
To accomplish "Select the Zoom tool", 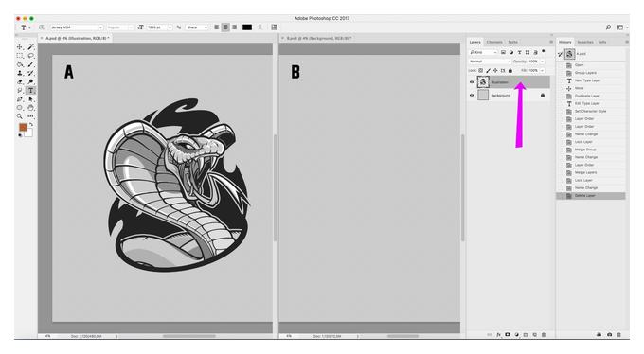I will click(19, 116).
